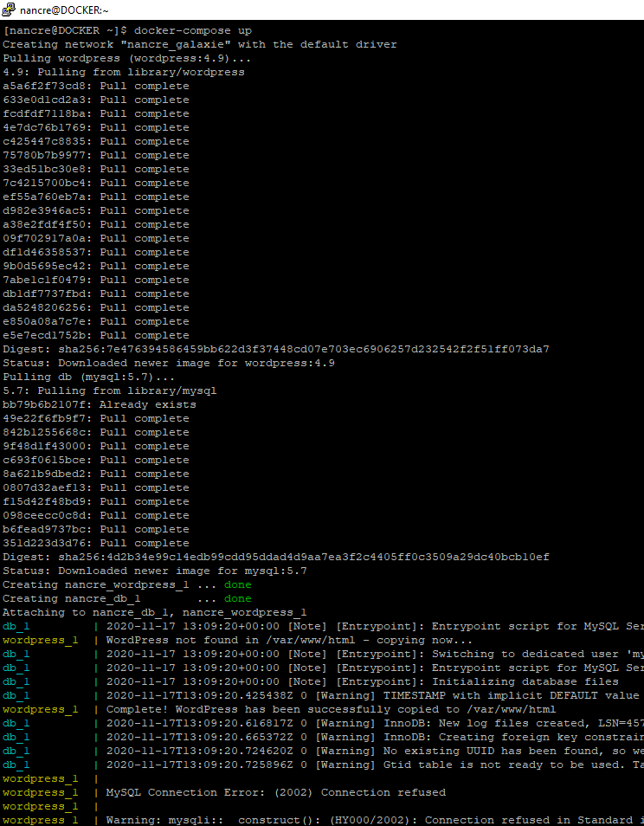This screenshot has height=826, width=644.
Task: Click green 'done' after nancre_wordpress_1
Action: pyautogui.click(x=237, y=584)
